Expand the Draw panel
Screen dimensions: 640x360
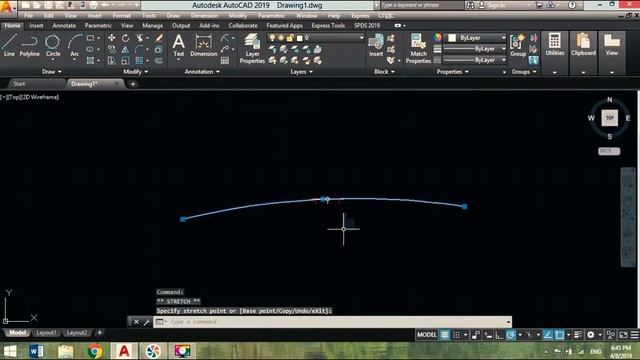click(51, 71)
